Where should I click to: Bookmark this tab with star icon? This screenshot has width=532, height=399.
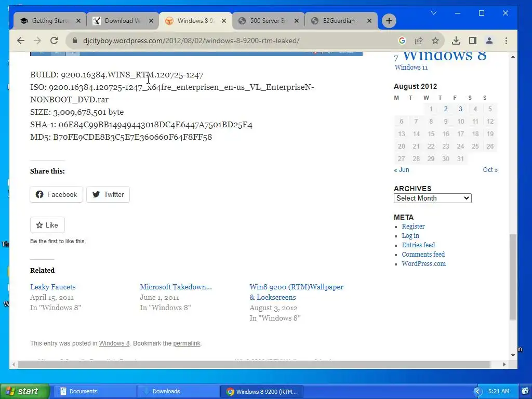435,41
